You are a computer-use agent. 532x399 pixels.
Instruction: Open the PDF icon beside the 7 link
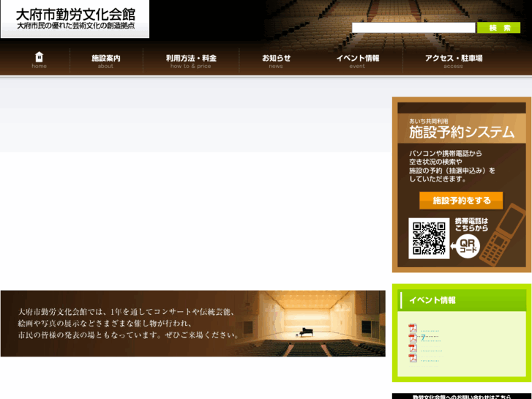pos(413,338)
